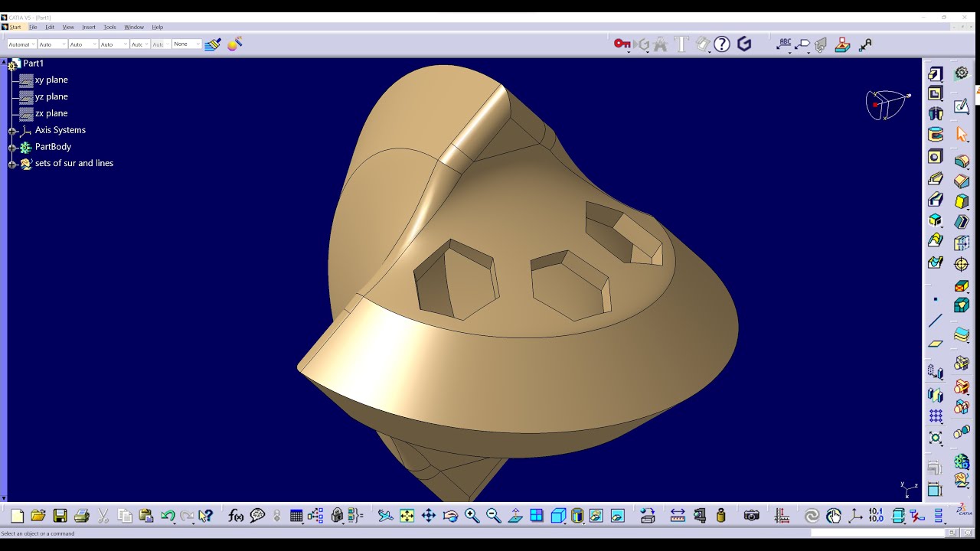This screenshot has height=551, width=980.
Task: Click the Paste clipboard icon
Action: (146, 516)
